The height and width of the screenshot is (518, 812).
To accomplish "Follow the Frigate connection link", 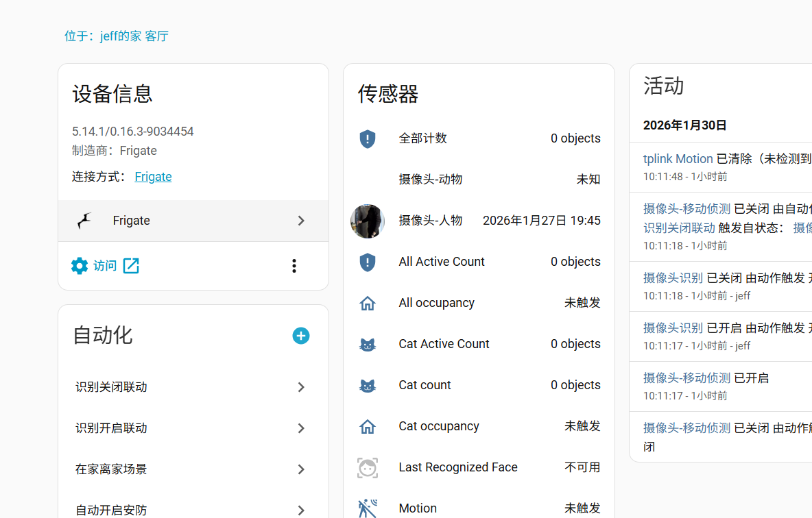I will click(153, 177).
